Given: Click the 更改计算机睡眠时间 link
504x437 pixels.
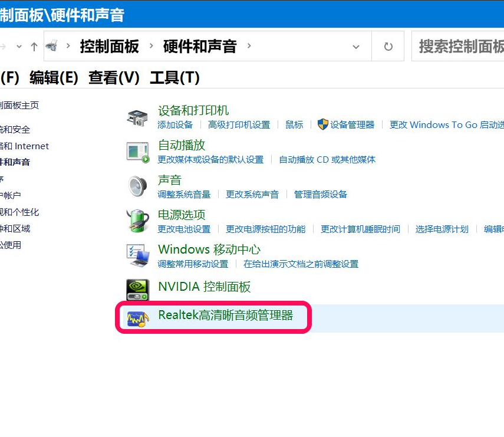Looking at the screenshot, I should click(360, 229).
